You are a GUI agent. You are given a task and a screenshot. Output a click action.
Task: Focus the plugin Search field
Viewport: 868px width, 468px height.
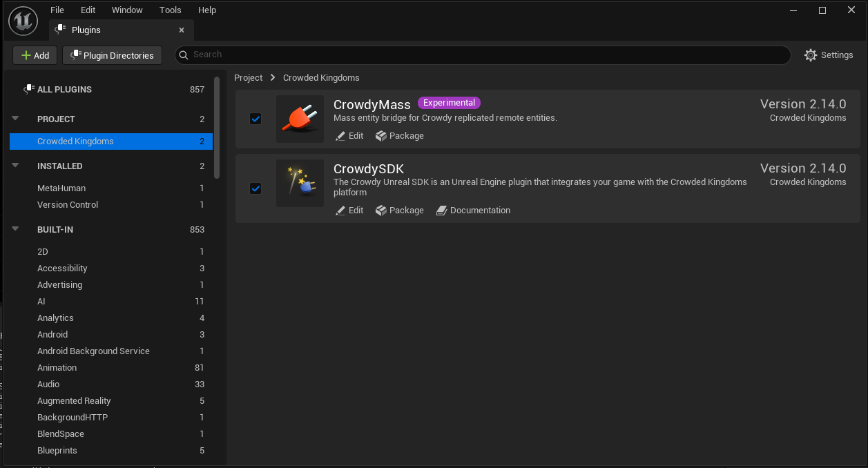[x=483, y=55]
